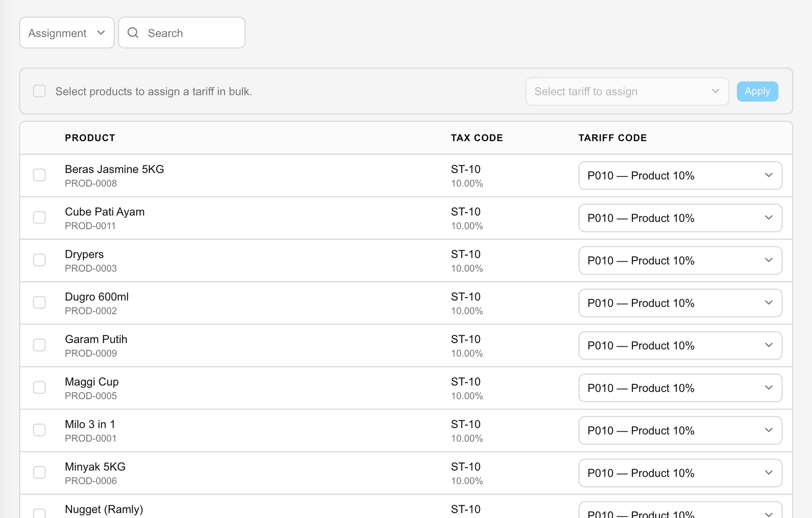Click the Drypers product name

click(84, 254)
